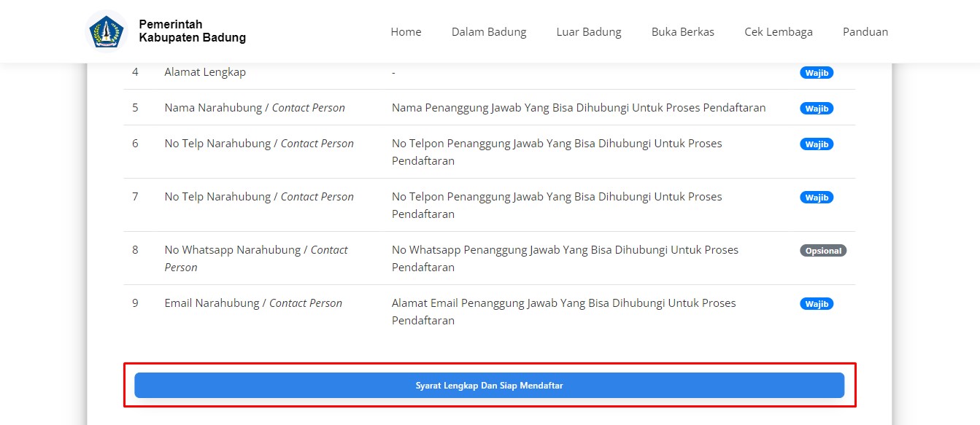Screen dimensions: 980x425
Task: Click the Kabupaten Badung emblem logo
Action: 107,31
